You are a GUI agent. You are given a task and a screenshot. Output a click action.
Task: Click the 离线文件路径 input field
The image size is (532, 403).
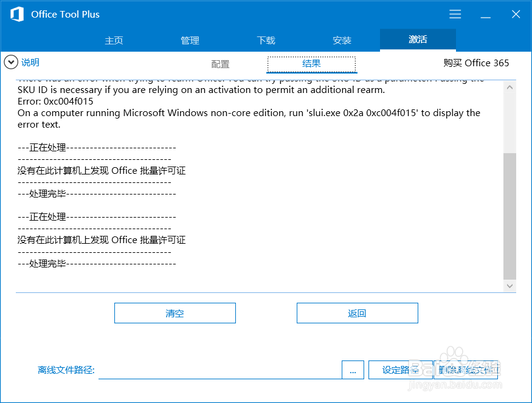tap(220, 370)
